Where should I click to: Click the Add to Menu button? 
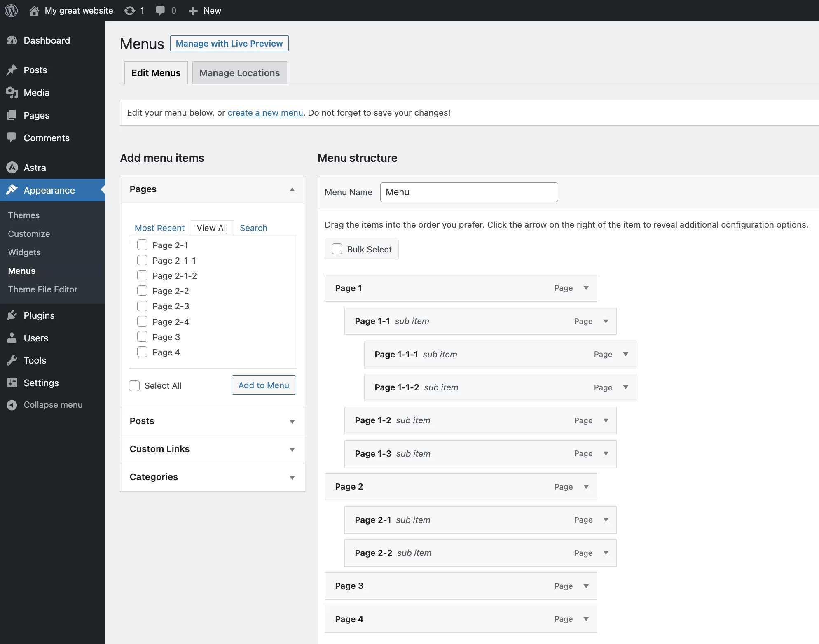(264, 385)
